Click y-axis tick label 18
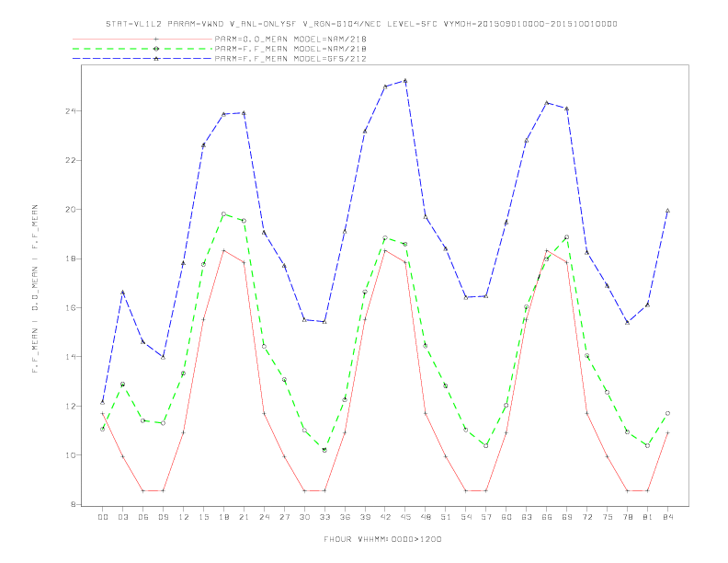Image resolution: width=728 pixels, height=563 pixels. [71, 259]
